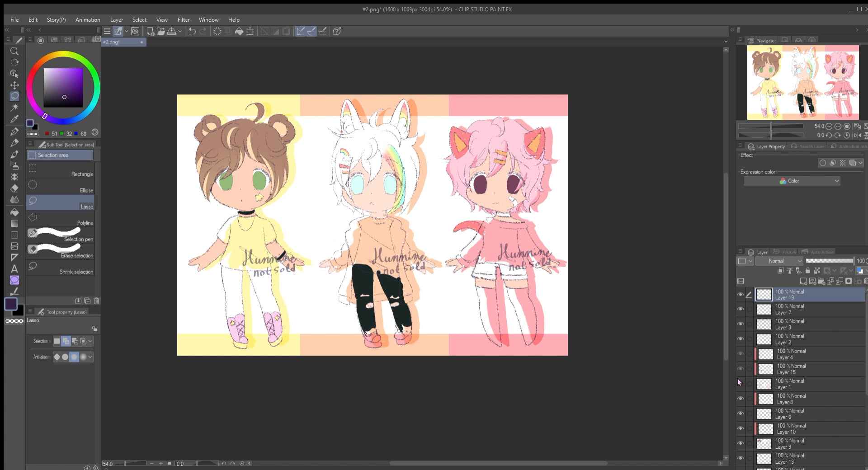Screen dimensions: 868x470
Task: Adjust the layer opacity slider
Action: [830, 261]
